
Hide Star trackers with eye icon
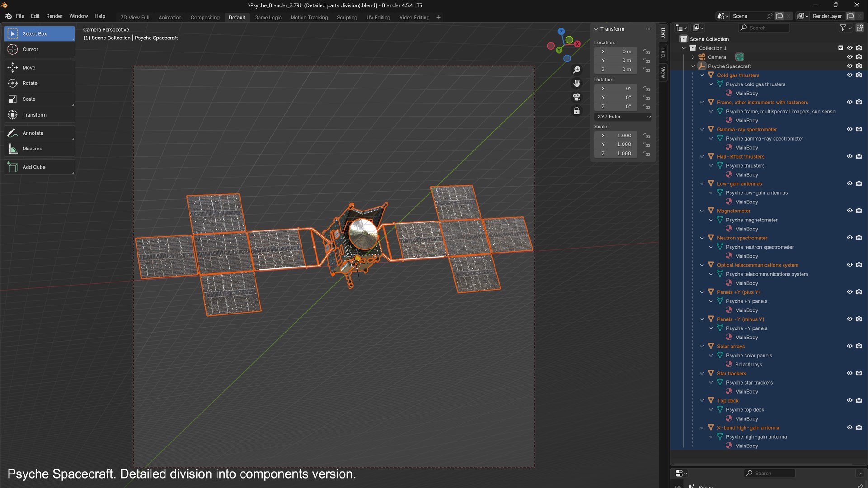(849, 373)
